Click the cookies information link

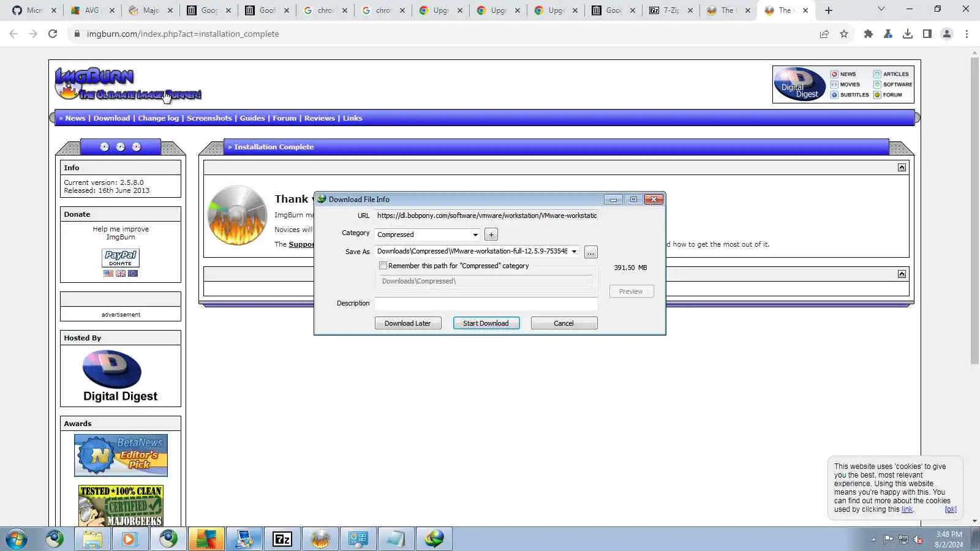[907, 509]
